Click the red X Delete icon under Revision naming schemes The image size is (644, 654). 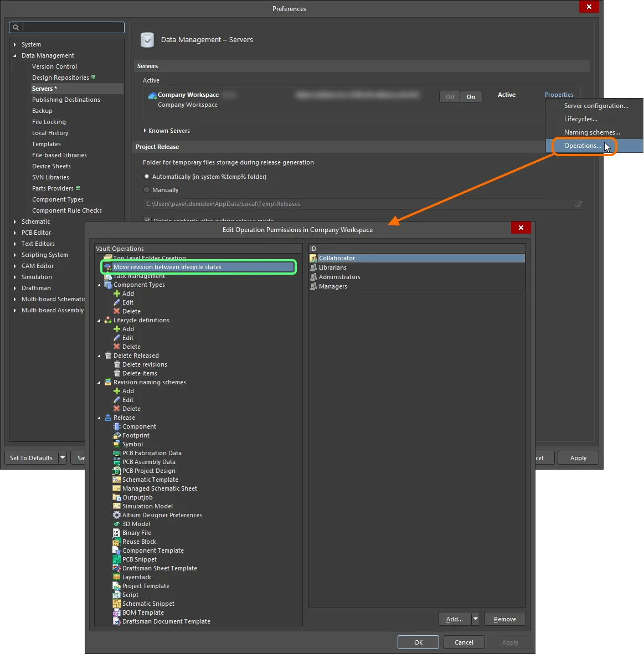(x=117, y=409)
